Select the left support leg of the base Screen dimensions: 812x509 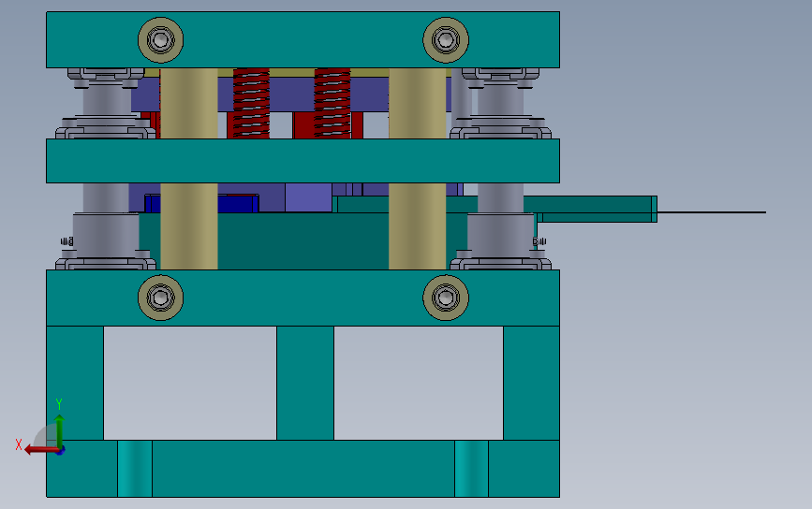pos(75,383)
